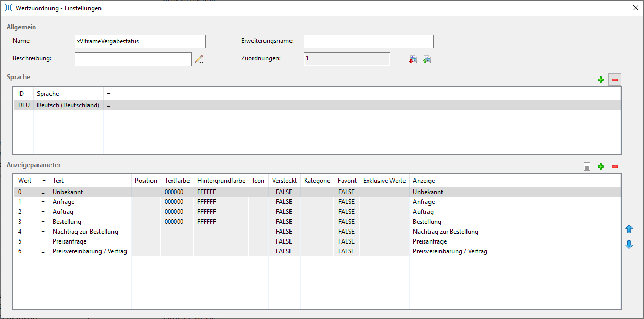This screenshot has width=644, height=319.
Task: Click the export document icon with green arrow
Action: point(426,59)
